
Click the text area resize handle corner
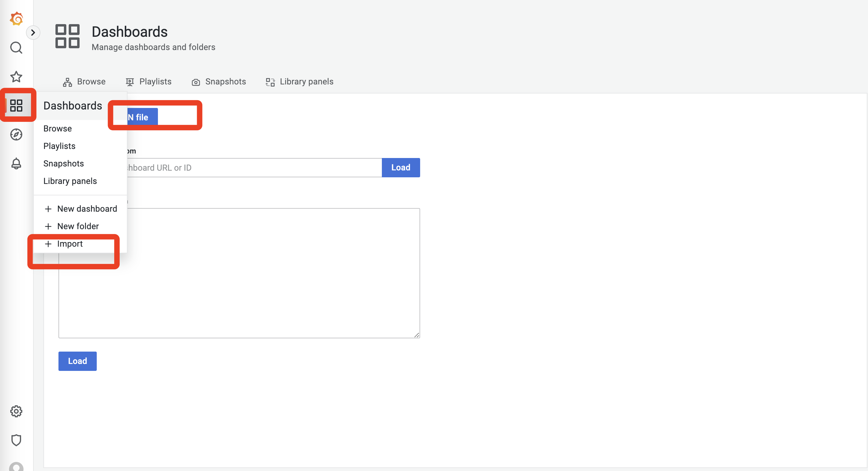click(x=417, y=335)
